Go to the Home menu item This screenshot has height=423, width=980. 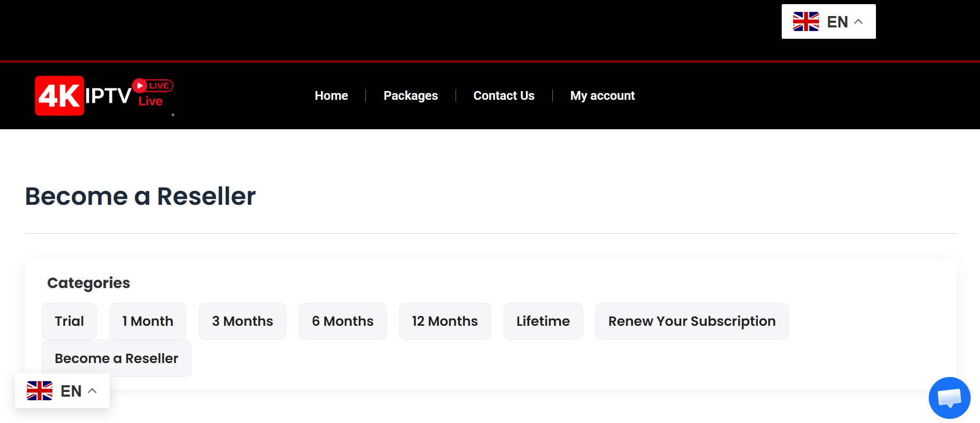(331, 96)
